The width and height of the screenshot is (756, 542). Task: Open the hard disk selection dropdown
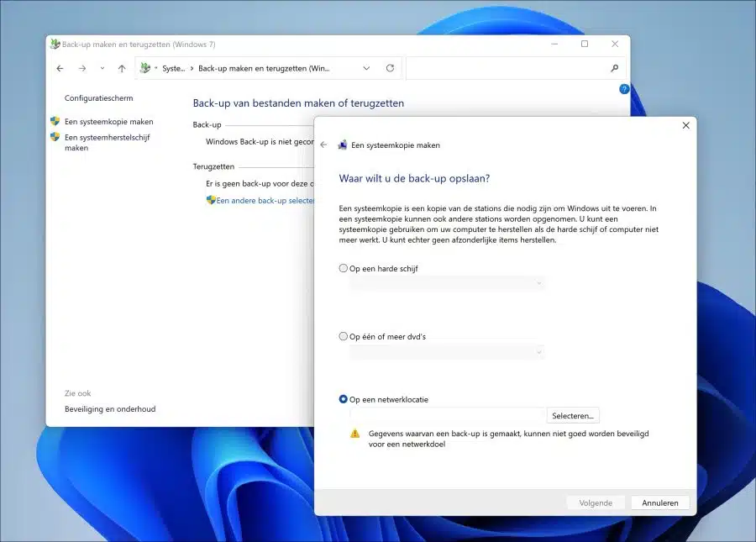447,283
